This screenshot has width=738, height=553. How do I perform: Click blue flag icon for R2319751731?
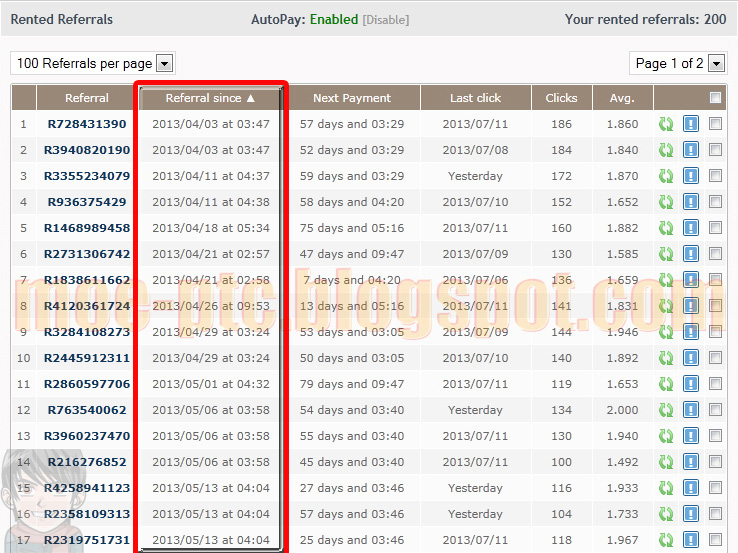[x=691, y=539]
